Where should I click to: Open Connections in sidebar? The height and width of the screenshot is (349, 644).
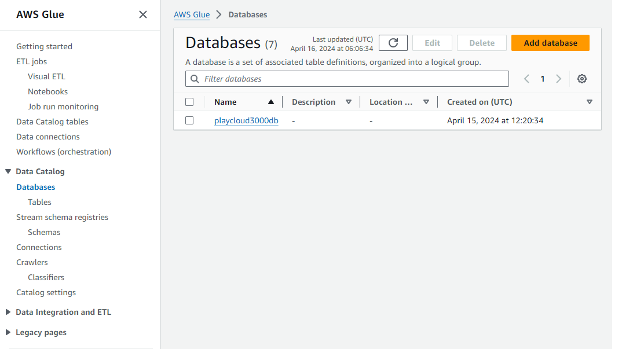pyautogui.click(x=39, y=247)
